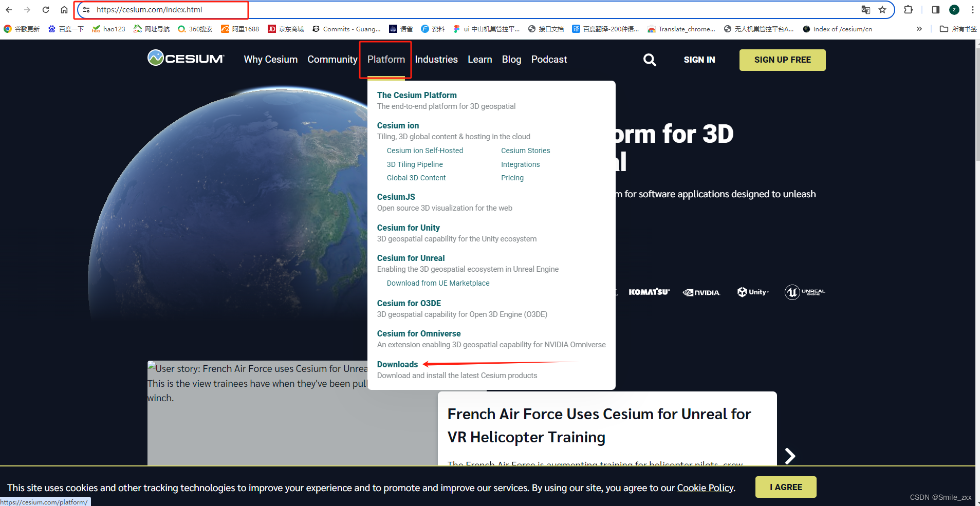980x506 pixels.
Task: Open the Downloads link
Action: pos(398,364)
